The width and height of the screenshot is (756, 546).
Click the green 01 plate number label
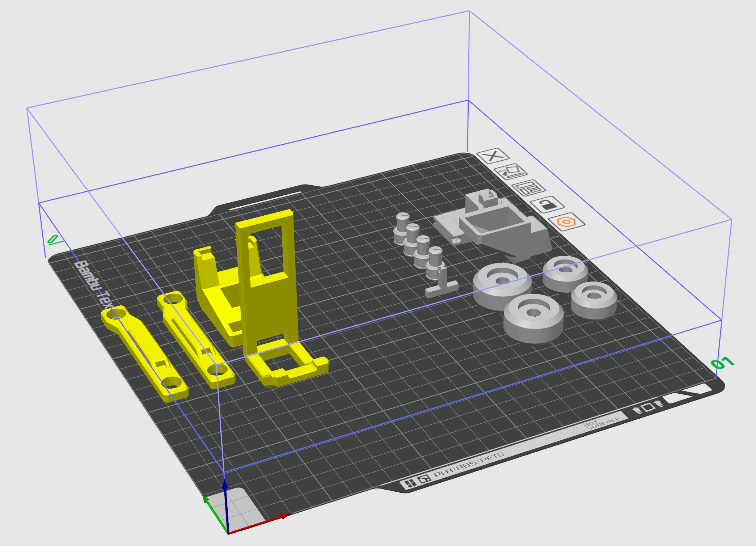pyautogui.click(x=722, y=363)
